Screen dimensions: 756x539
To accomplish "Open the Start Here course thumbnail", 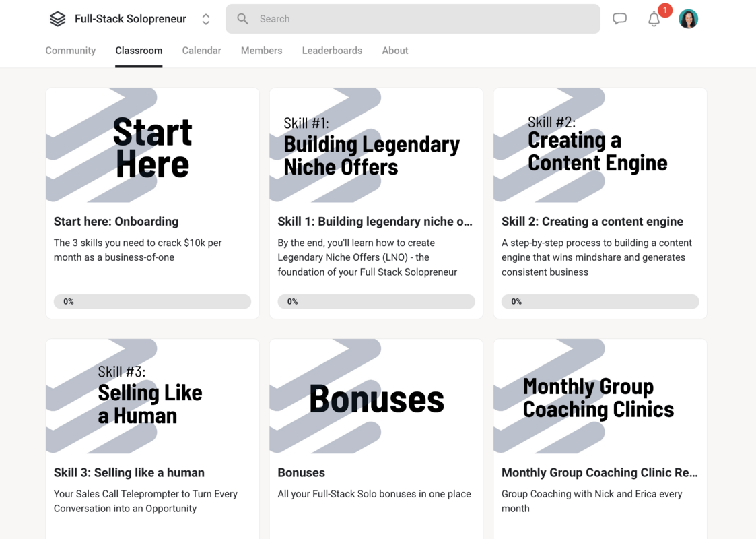I will point(152,146).
